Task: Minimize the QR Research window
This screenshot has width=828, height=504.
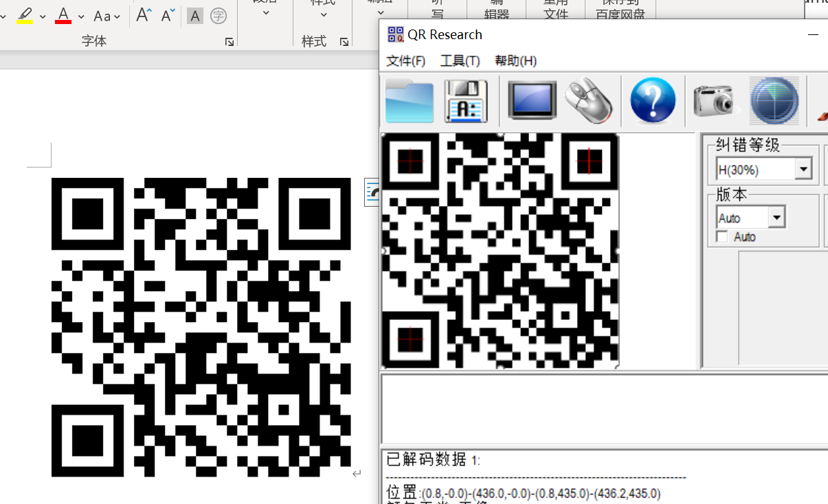Action: (x=815, y=34)
